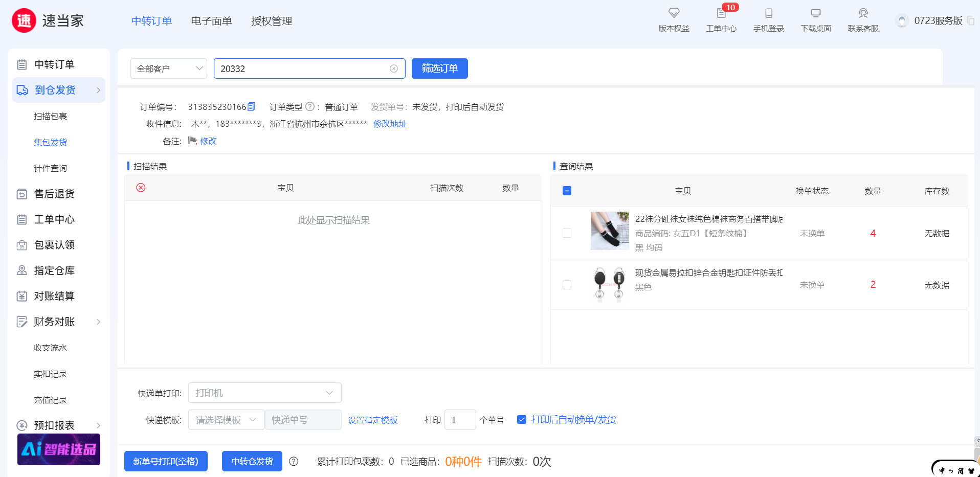Click the 筛选订单 button
The image size is (980, 477).
tap(439, 69)
